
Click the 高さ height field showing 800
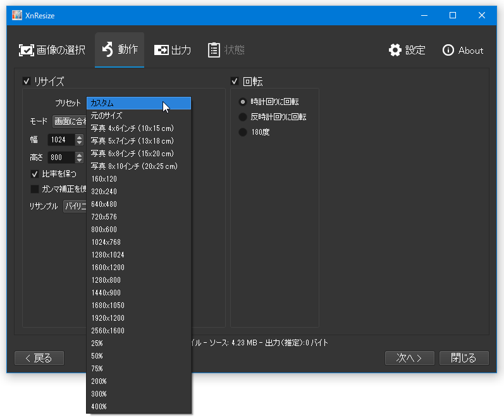coord(61,157)
